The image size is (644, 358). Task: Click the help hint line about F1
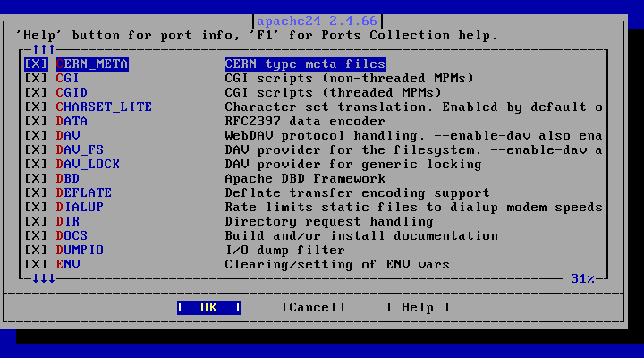[257, 36]
